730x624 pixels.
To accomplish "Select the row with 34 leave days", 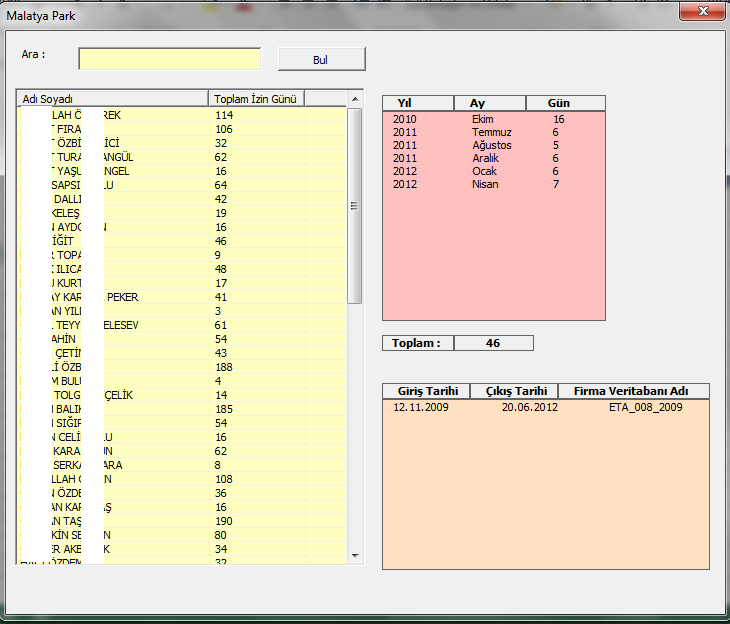I will tap(183, 549).
